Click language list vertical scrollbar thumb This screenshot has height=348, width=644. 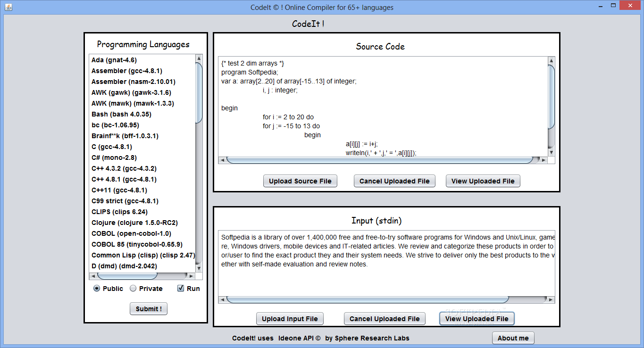(199, 93)
